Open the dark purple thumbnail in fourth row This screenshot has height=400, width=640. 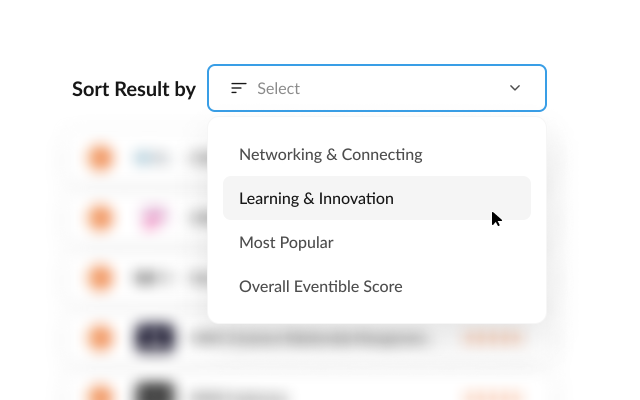(154, 338)
